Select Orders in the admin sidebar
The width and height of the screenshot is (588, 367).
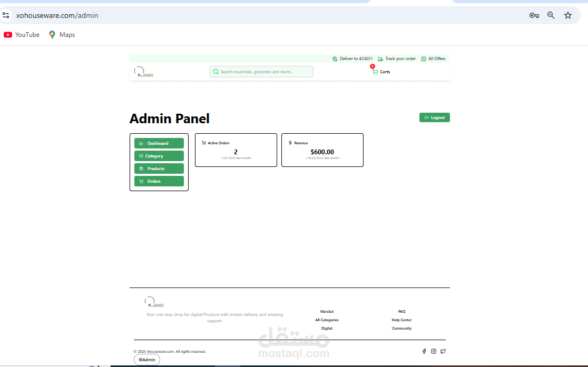(x=159, y=181)
